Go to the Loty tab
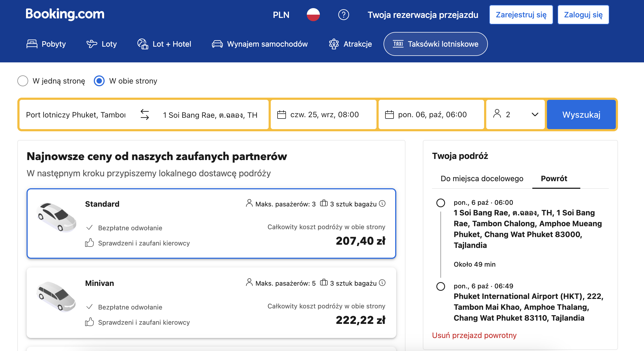The width and height of the screenshot is (644, 351). click(x=102, y=44)
